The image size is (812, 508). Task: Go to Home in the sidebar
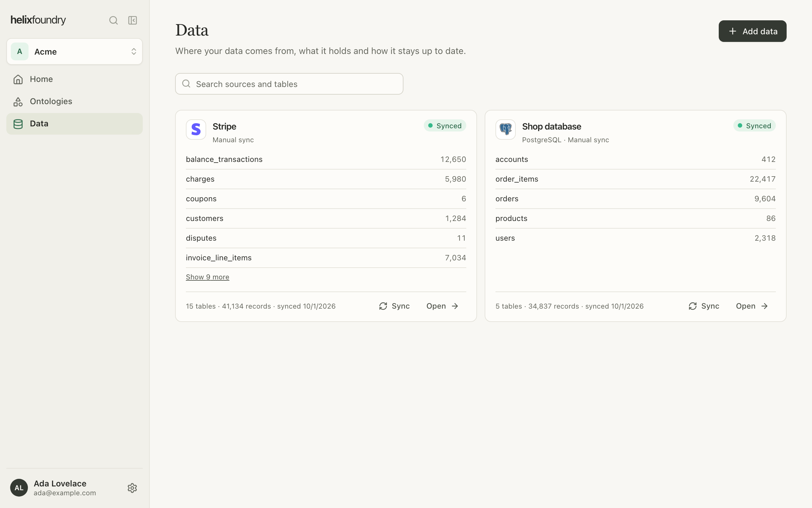tap(75, 79)
